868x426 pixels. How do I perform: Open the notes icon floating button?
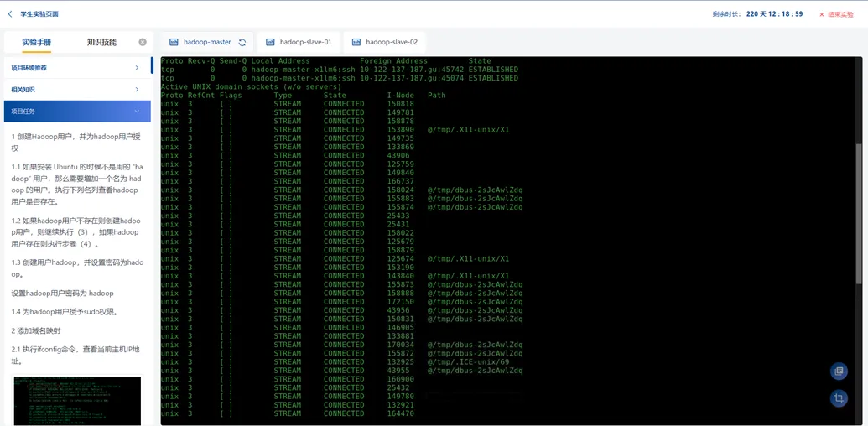click(839, 371)
